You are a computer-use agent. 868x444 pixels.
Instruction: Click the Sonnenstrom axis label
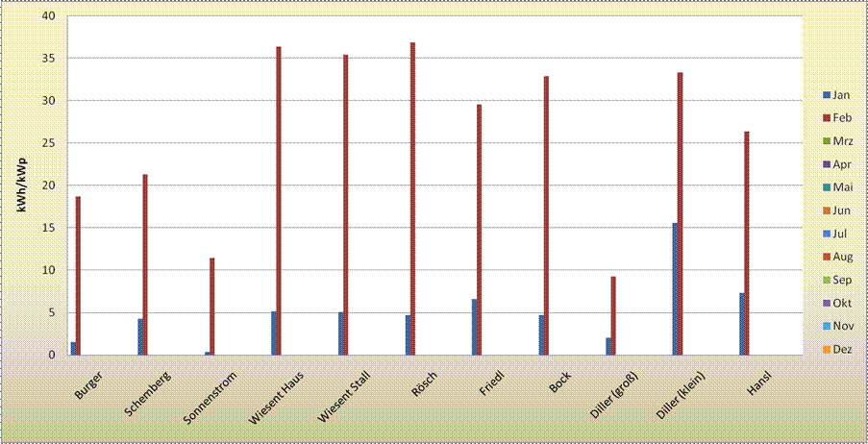click(x=210, y=398)
